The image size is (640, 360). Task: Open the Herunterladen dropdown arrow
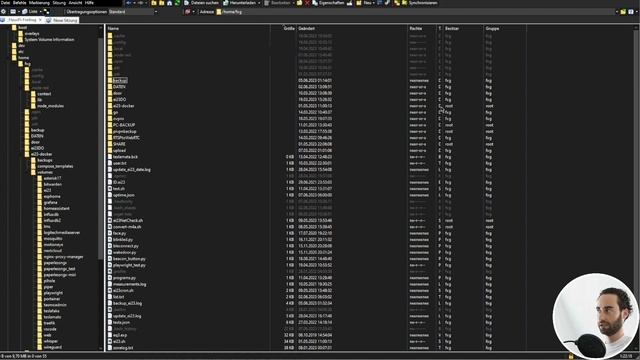pyautogui.click(x=259, y=3)
